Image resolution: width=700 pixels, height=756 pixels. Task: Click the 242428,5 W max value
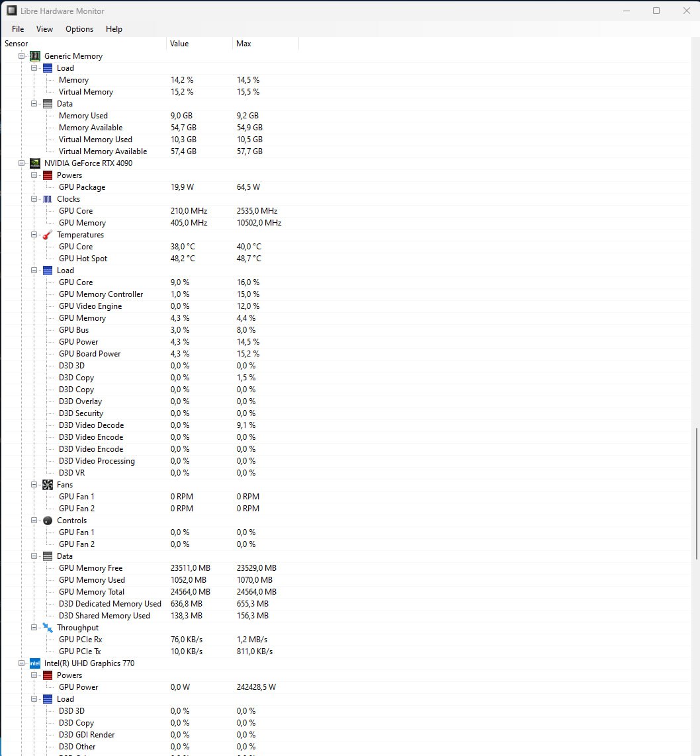point(256,687)
